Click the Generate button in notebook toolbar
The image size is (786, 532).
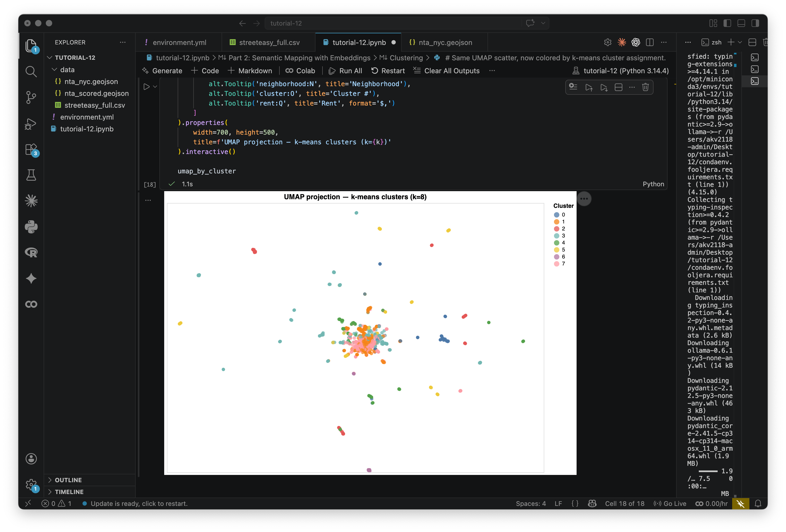162,71
